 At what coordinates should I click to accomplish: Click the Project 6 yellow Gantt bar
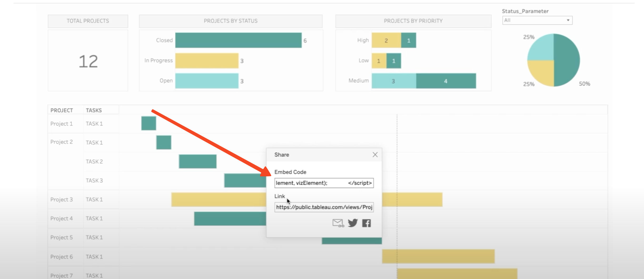[x=438, y=256]
